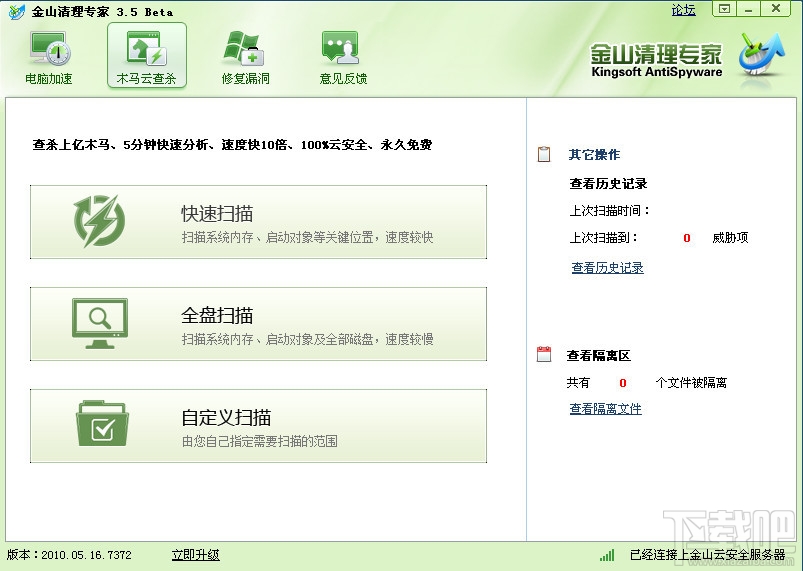Open the title bar dropdown menu button
Viewport: 803px width, 571px height.
point(724,9)
